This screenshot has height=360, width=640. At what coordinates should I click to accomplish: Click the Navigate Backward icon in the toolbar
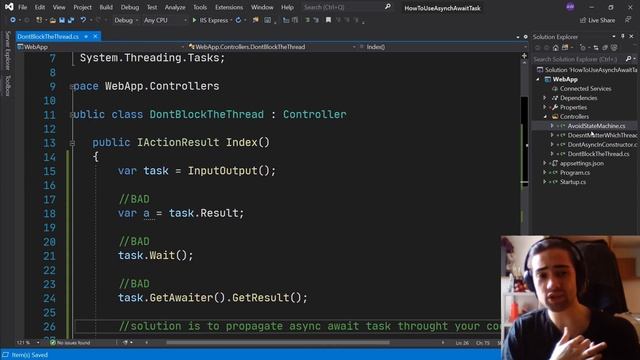pos(13,20)
